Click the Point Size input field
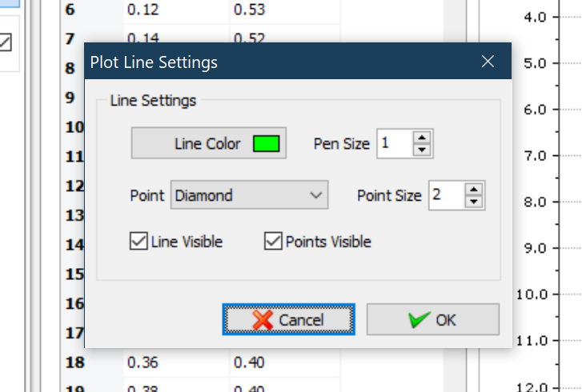This screenshot has width=582, height=392. (x=445, y=195)
